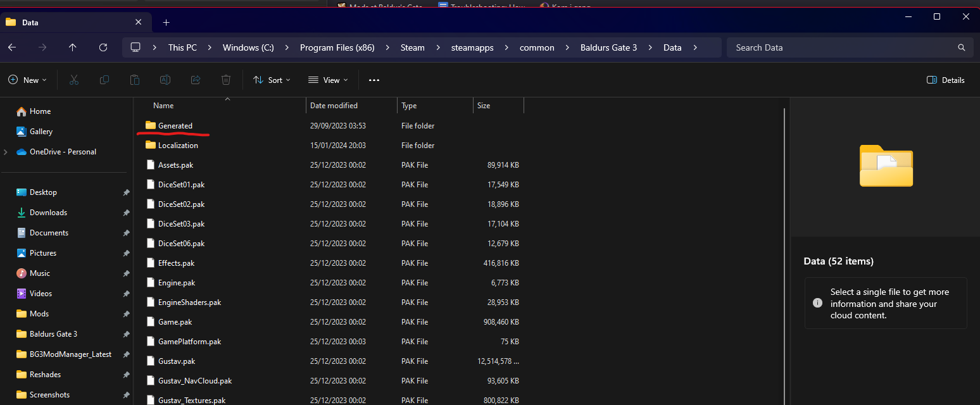Click the Rename toolbar icon
This screenshot has height=405, width=980.
click(165, 80)
